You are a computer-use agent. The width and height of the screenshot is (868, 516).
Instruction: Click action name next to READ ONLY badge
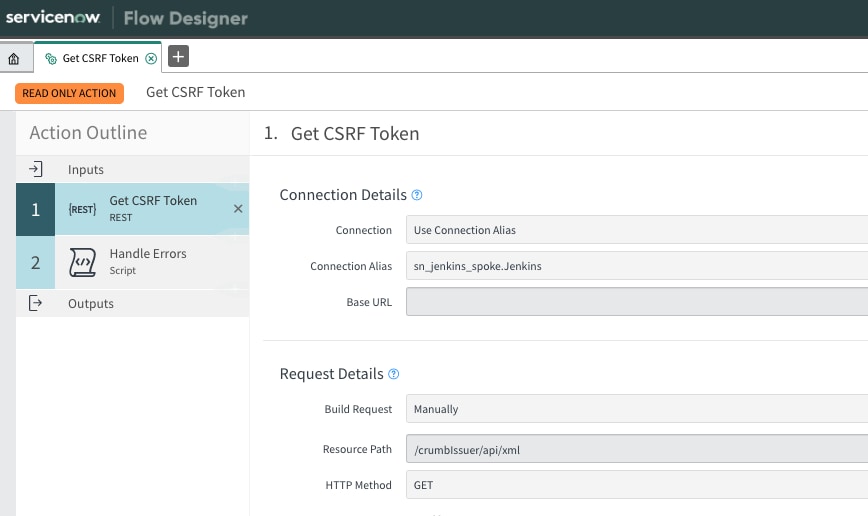195,92
